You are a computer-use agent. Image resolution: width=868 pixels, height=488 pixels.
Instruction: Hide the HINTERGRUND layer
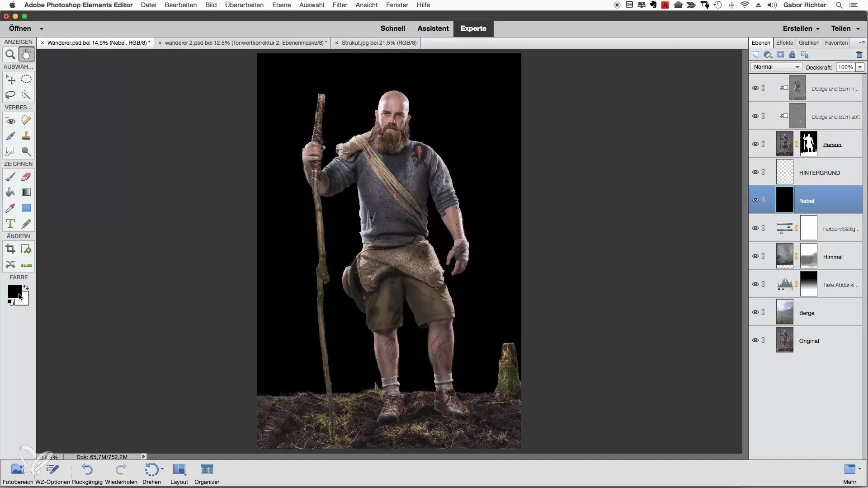click(755, 172)
